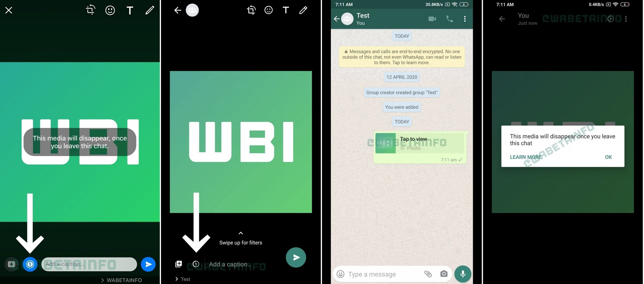This screenshot has width=644, height=284.
Task: Select the text tool in editor
Action: pyautogui.click(x=130, y=9)
